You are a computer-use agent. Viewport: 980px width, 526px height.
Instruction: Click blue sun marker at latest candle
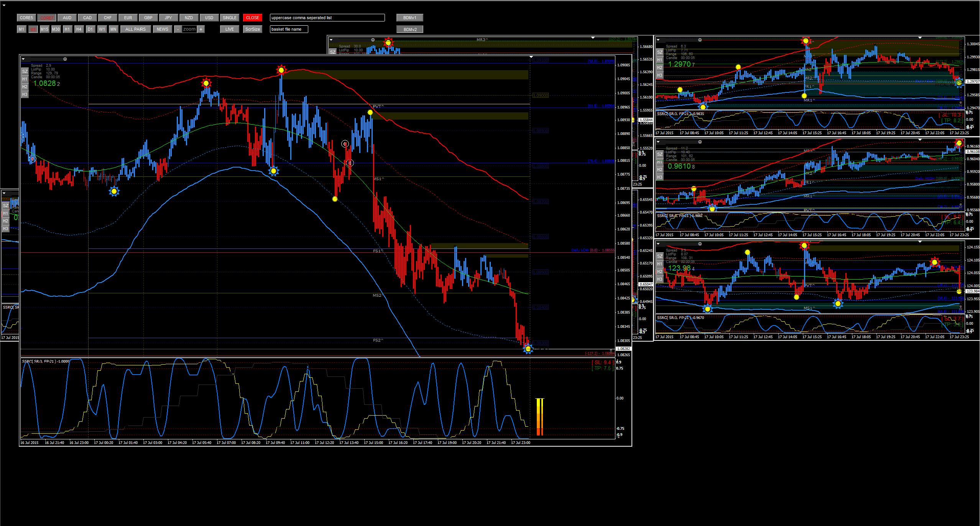[528, 348]
